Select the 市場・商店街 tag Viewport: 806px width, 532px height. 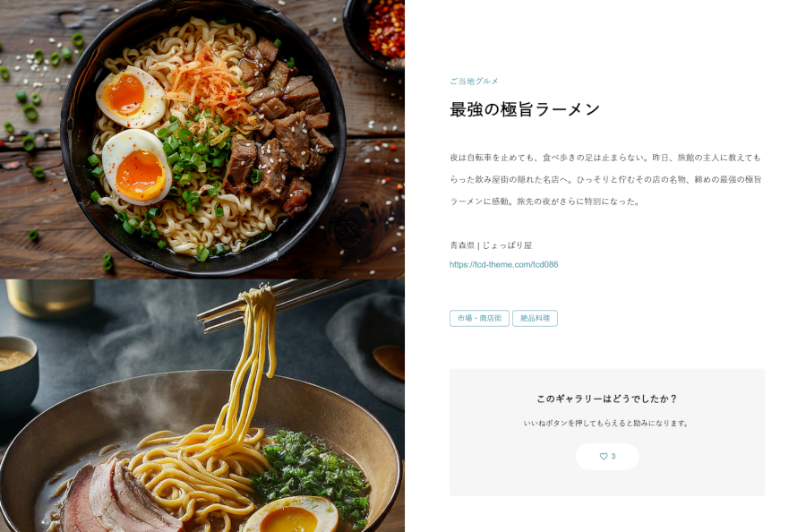click(x=480, y=318)
